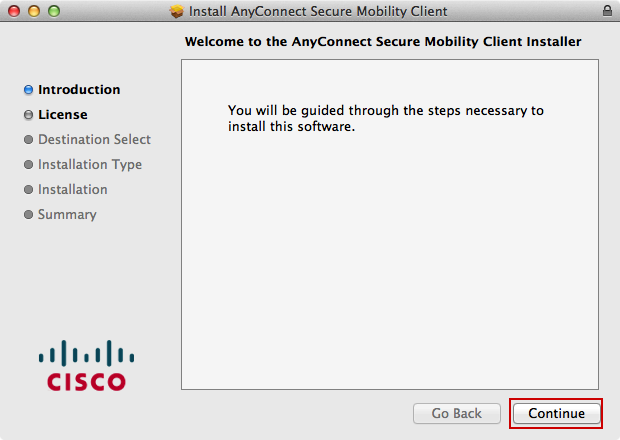Viewport: 620px width, 440px height.
Task: Click the gray bullet next to Summary
Action: (x=29, y=215)
